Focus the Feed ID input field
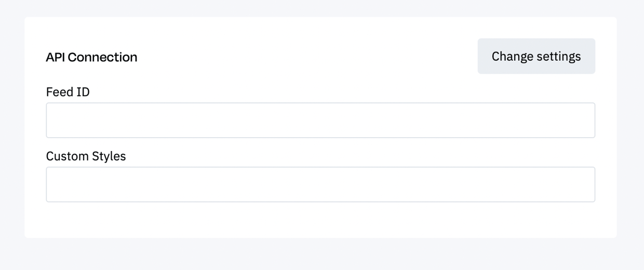644x270 pixels. [320, 120]
